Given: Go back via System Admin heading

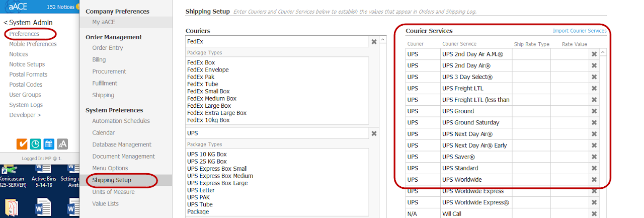Looking at the screenshot, I should click(x=28, y=23).
